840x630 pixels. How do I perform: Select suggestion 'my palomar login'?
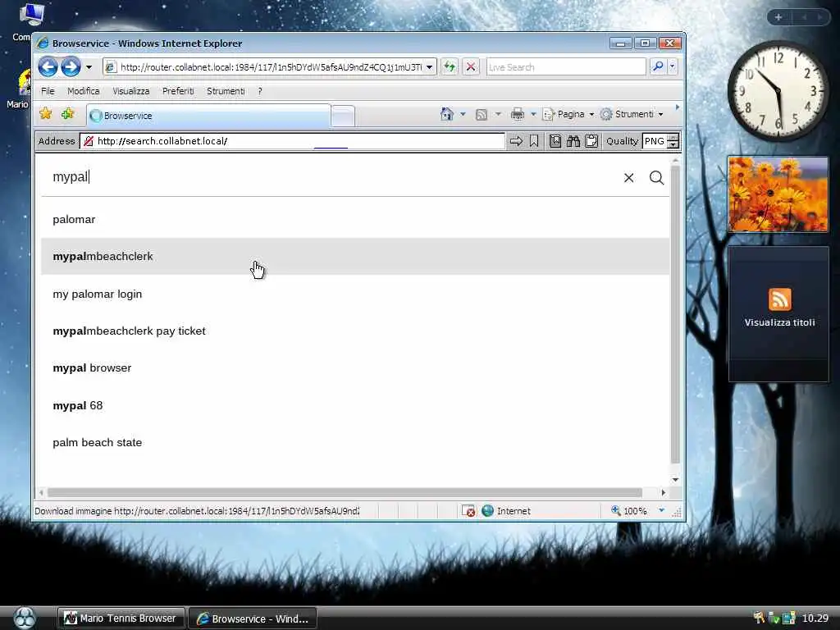point(355,294)
